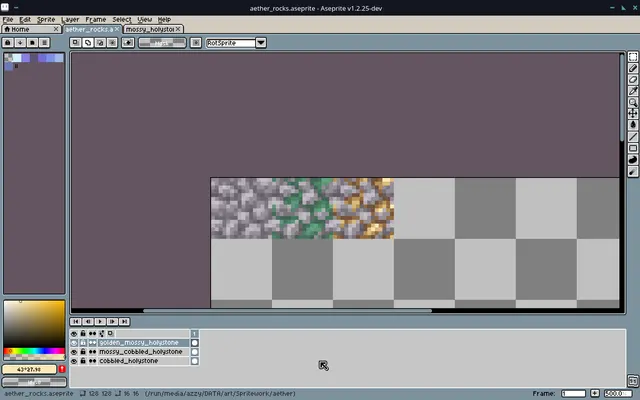
Task: Click the Frame number input field
Action: click(x=573, y=393)
